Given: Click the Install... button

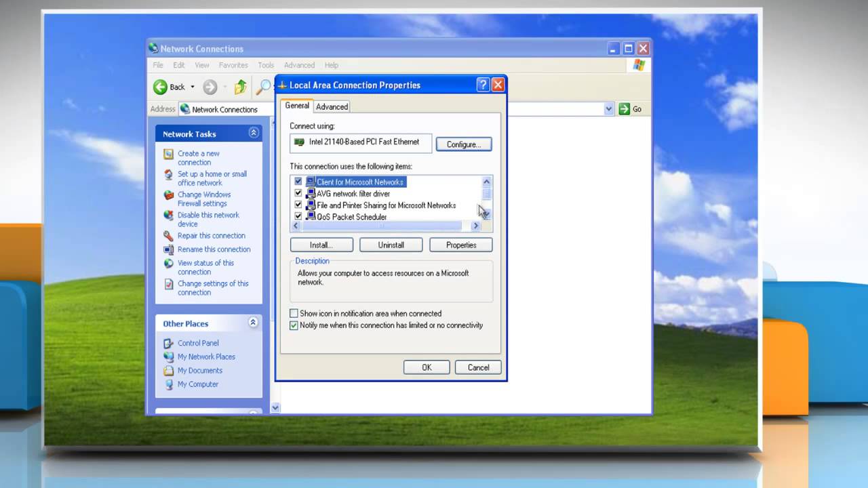Looking at the screenshot, I should tap(321, 245).
